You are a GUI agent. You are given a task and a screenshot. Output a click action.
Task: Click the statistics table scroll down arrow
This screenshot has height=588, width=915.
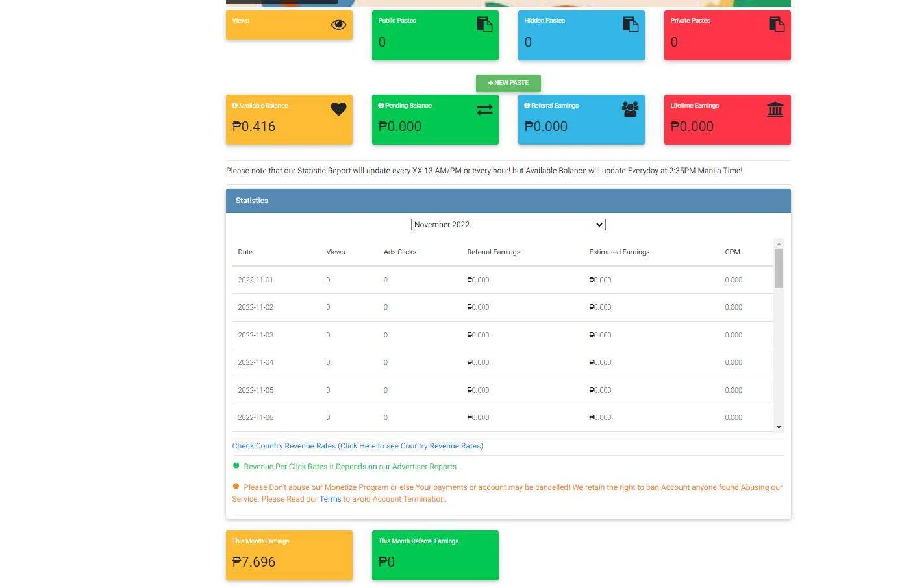pyautogui.click(x=779, y=427)
